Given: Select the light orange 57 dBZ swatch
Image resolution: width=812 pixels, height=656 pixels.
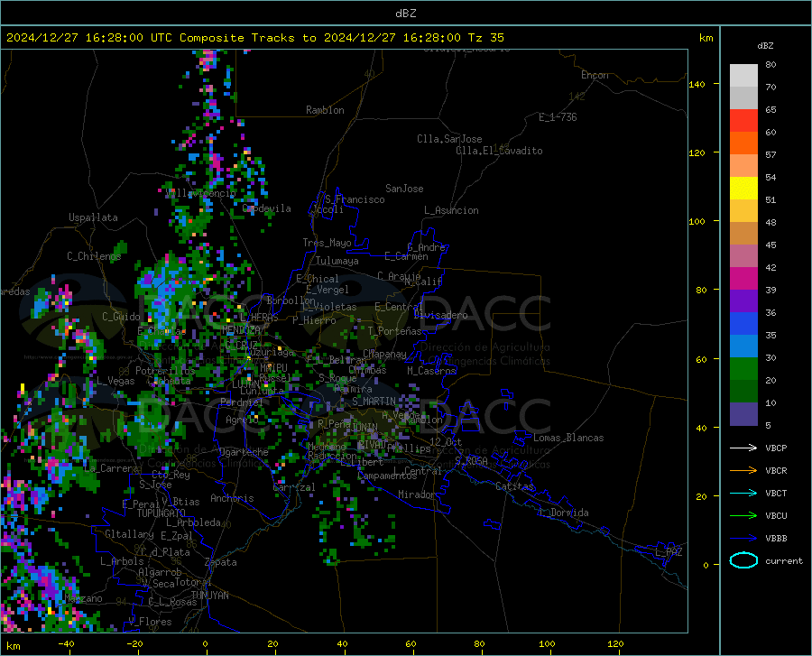Looking at the screenshot, I should point(743,166).
